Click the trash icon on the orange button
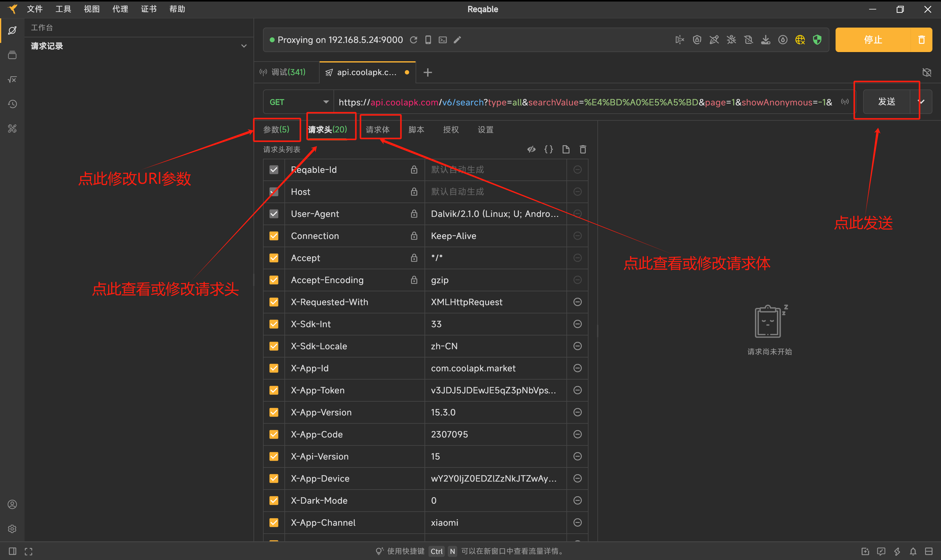 coord(921,40)
